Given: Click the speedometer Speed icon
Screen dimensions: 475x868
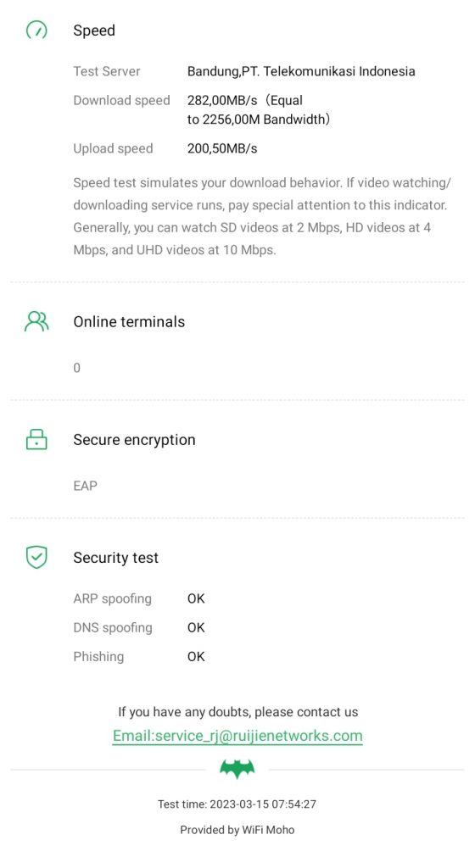Looking at the screenshot, I should pyautogui.click(x=36, y=30).
